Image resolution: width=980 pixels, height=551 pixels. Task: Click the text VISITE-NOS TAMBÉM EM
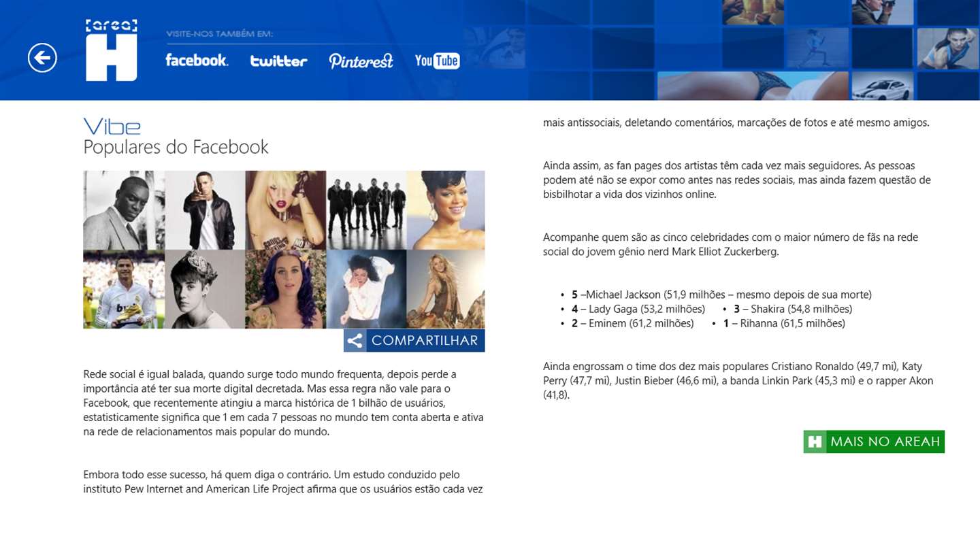tap(220, 35)
